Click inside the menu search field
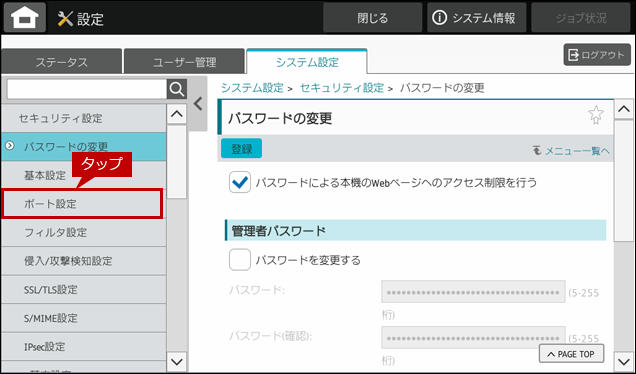Screen dimensions: 636x374 pyautogui.click(x=87, y=89)
